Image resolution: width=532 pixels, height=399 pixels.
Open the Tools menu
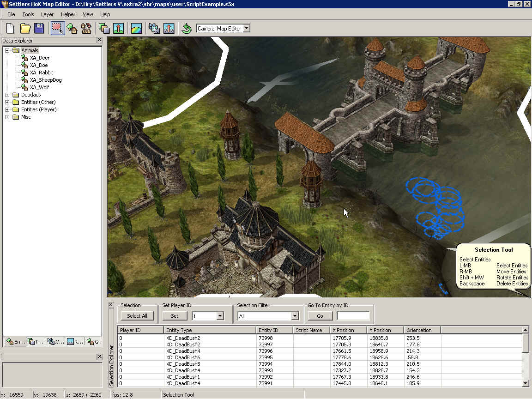[x=28, y=14]
